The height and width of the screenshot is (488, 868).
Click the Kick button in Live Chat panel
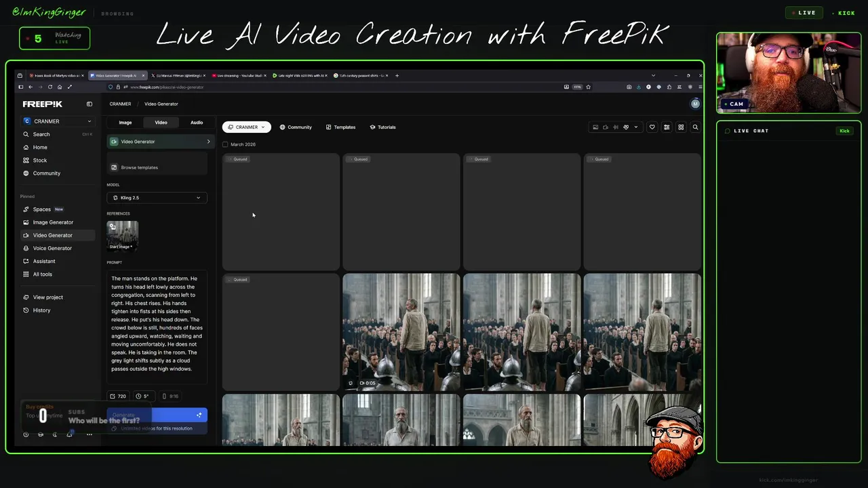click(x=844, y=131)
